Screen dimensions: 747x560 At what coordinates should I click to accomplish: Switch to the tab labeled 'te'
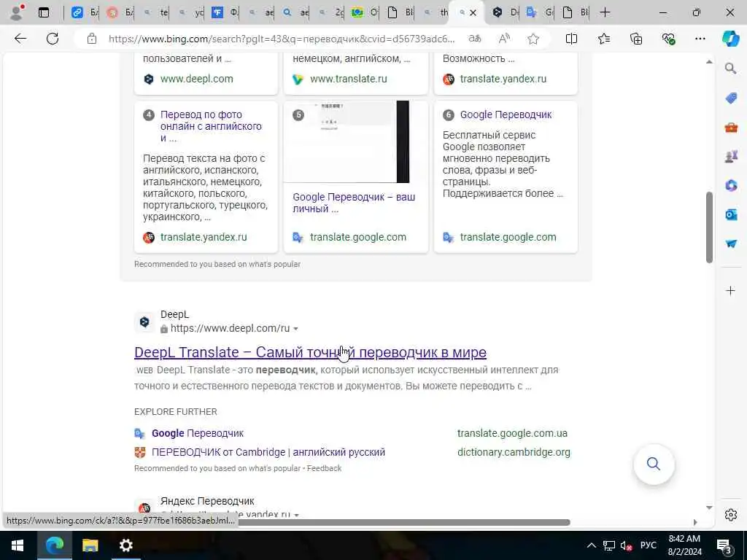point(156,12)
